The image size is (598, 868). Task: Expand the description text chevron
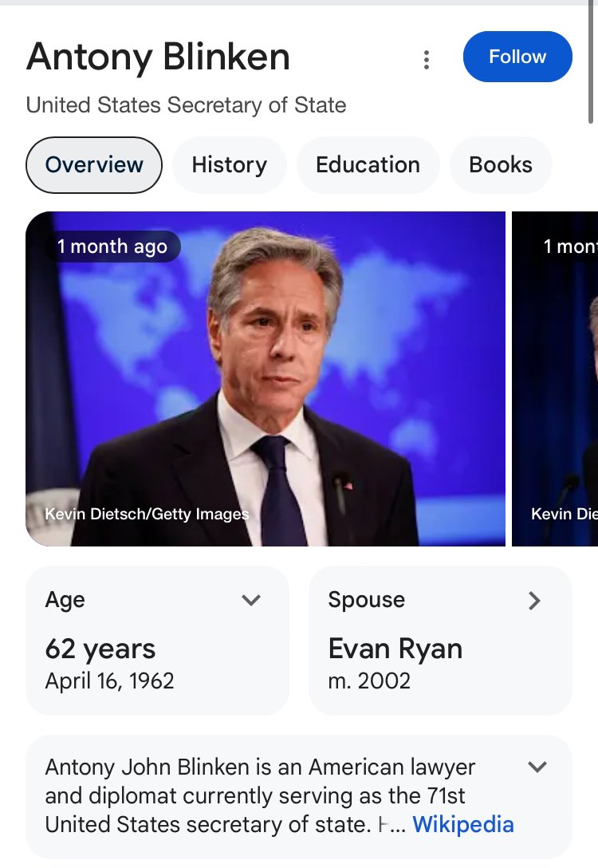pos(538,767)
